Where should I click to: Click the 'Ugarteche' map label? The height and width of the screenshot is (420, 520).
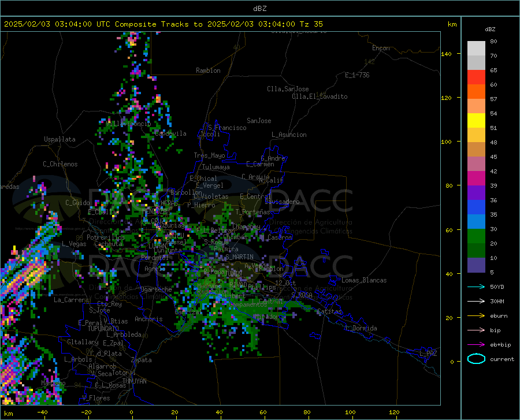pyautogui.click(x=156, y=289)
